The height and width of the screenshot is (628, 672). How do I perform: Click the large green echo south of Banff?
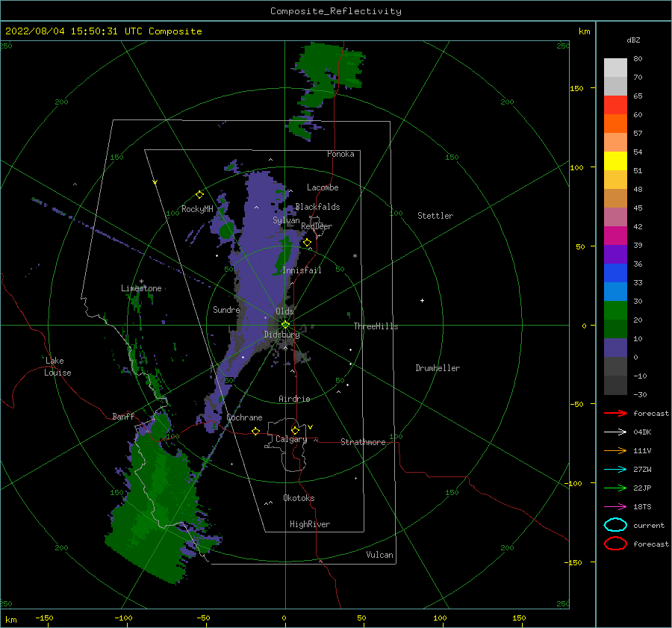tap(158, 502)
